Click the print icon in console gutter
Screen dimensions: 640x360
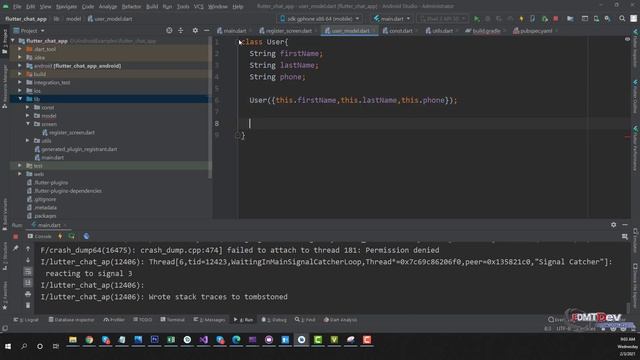point(28,294)
